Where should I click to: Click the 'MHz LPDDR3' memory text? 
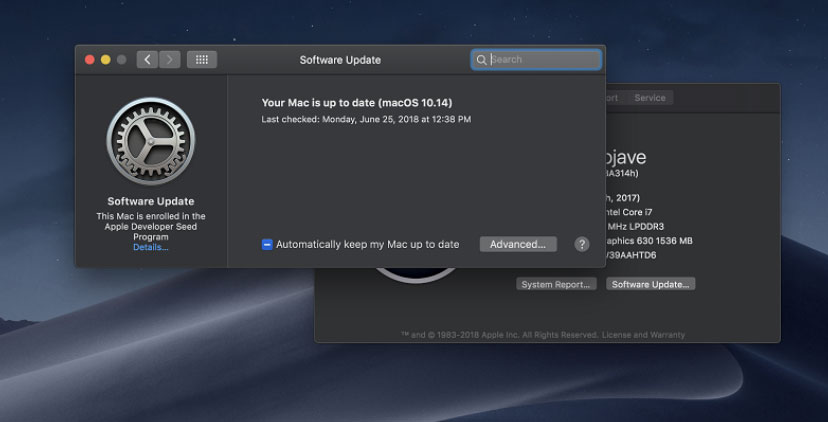coord(635,227)
